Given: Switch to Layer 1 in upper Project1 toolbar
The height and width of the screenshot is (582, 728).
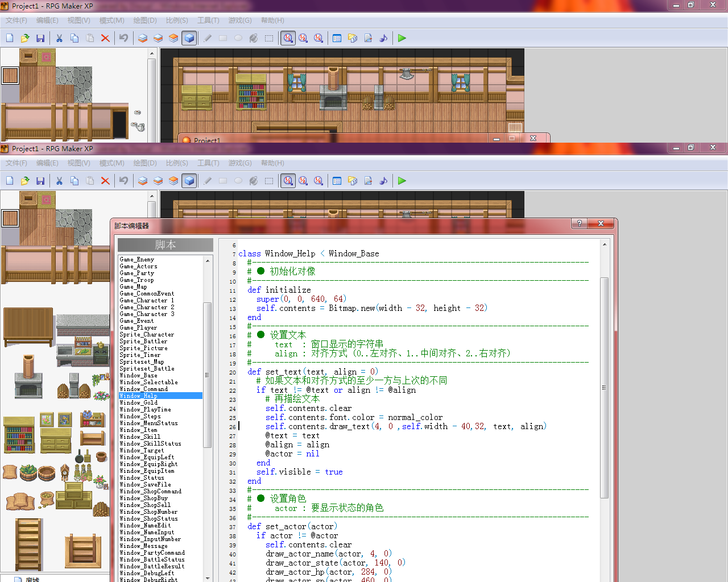Looking at the screenshot, I should tap(143, 38).
